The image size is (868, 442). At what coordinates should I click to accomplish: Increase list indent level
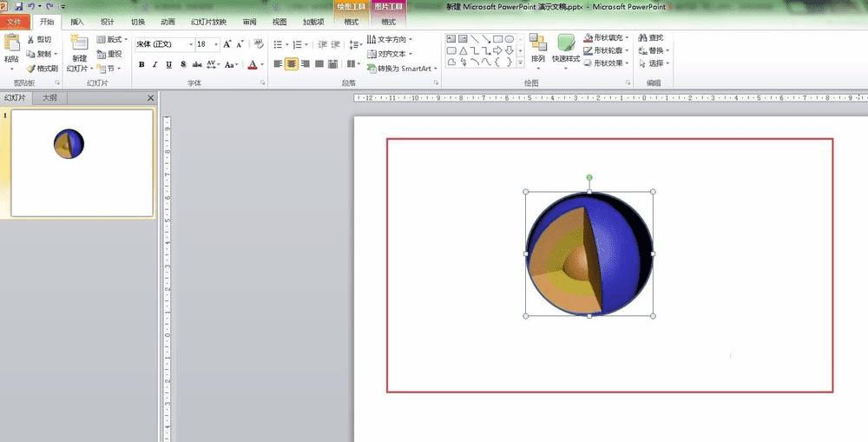coord(335,44)
